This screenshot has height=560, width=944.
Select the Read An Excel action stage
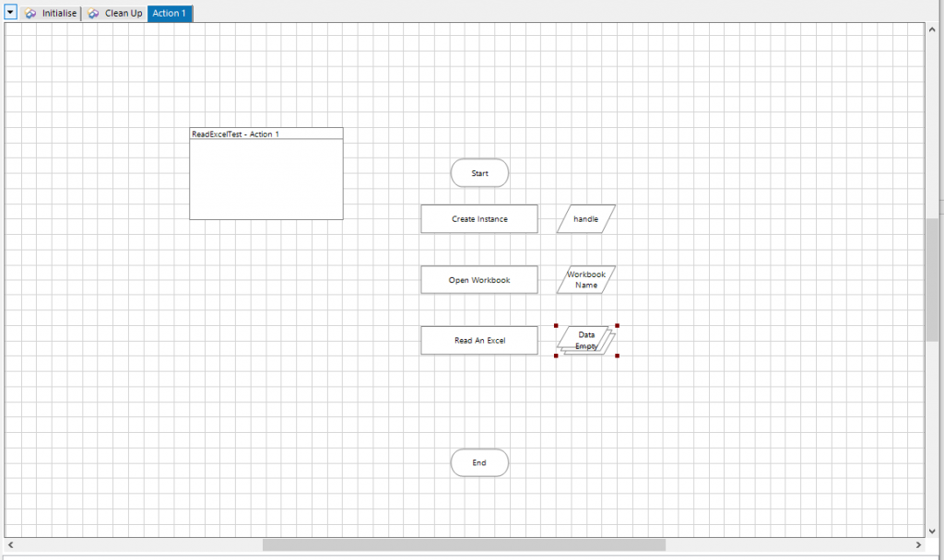click(479, 341)
